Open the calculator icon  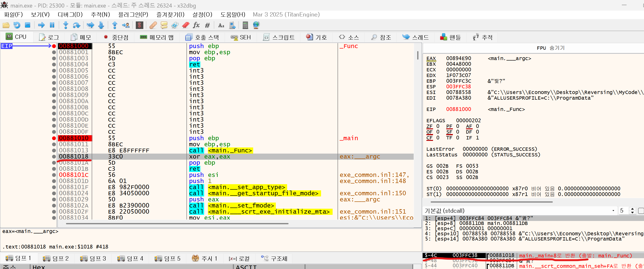[x=245, y=25]
